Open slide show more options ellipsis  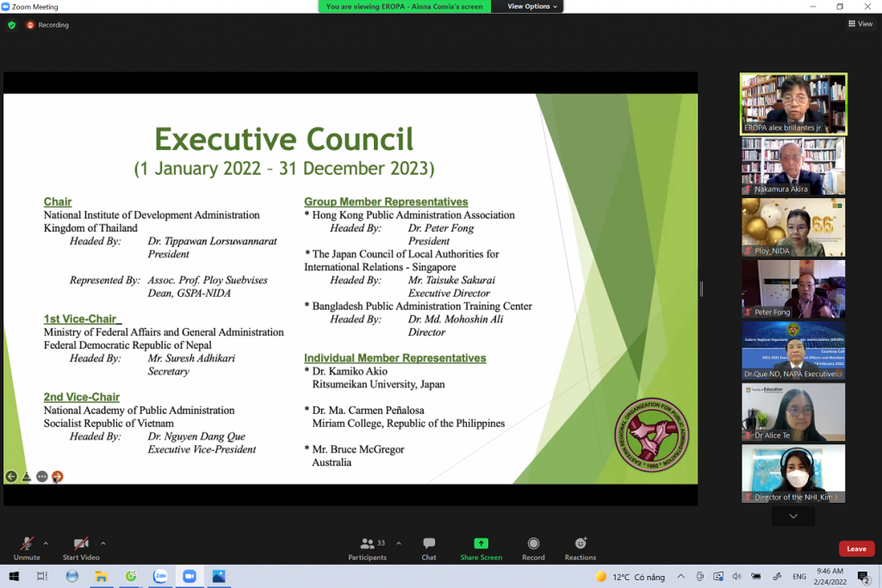(41, 477)
